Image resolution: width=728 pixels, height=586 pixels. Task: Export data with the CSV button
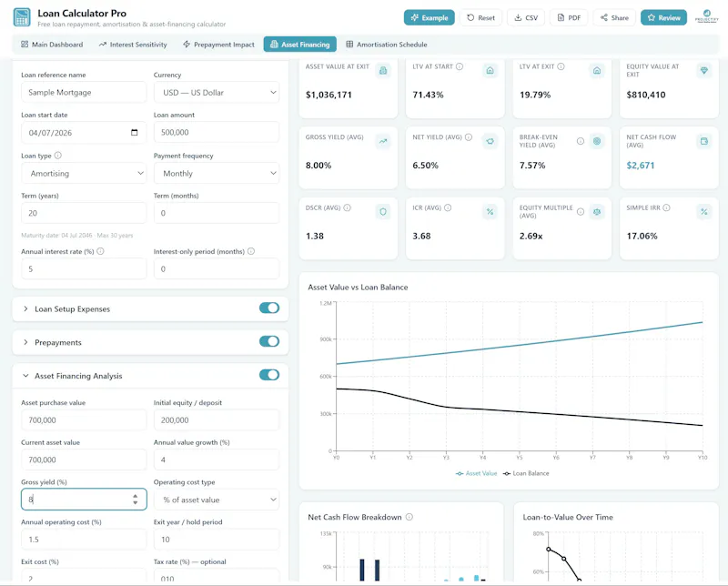pyautogui.click(x=526, y=17)
